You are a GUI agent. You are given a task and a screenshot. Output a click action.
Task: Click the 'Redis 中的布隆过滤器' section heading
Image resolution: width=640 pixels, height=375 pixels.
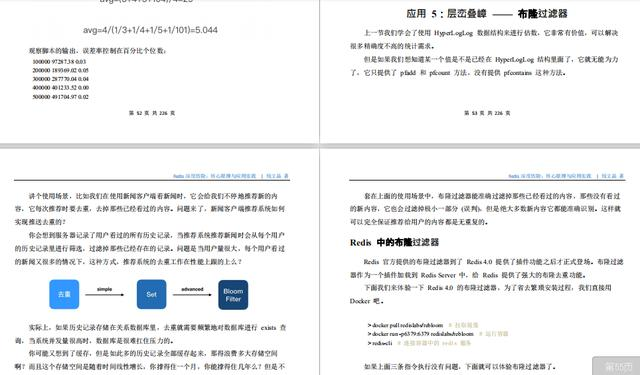coord(394,242)
